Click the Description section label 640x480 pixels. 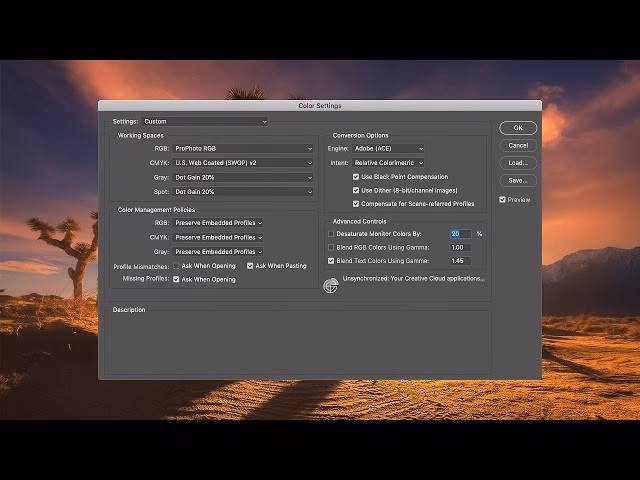pyautogui.click(x=129, y=310)
